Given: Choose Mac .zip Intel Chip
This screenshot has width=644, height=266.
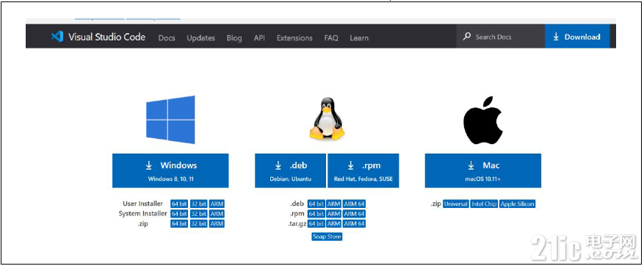Looking at the screenshot, I should pos(484,204).
